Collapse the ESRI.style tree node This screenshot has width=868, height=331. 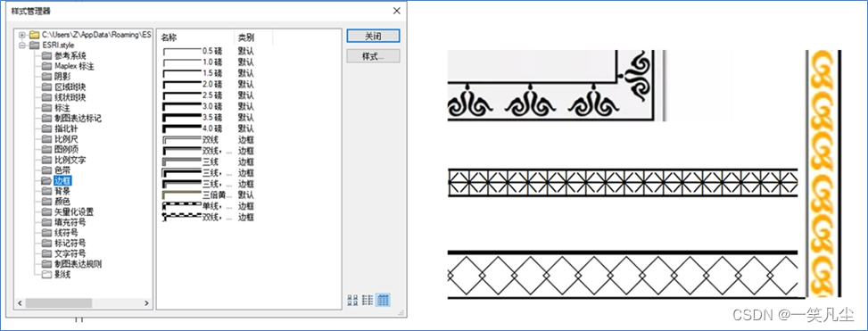pyautogui.click(x=22, y=45)
